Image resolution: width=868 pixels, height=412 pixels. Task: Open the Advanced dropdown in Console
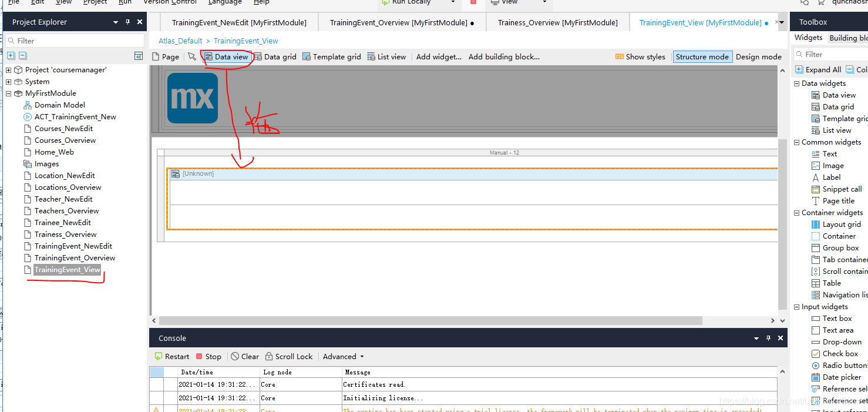(x=343, y=357)
